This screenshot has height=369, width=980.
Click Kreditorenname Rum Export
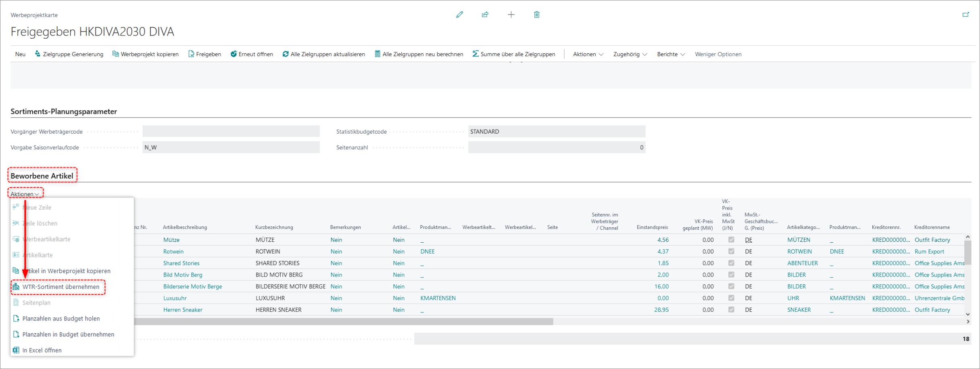coord(929,252)
